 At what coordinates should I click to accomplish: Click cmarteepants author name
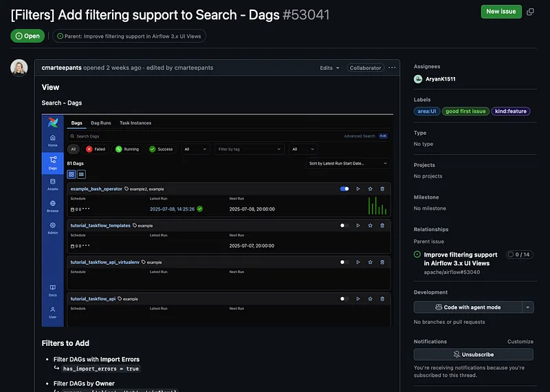[x=61, y=67]
